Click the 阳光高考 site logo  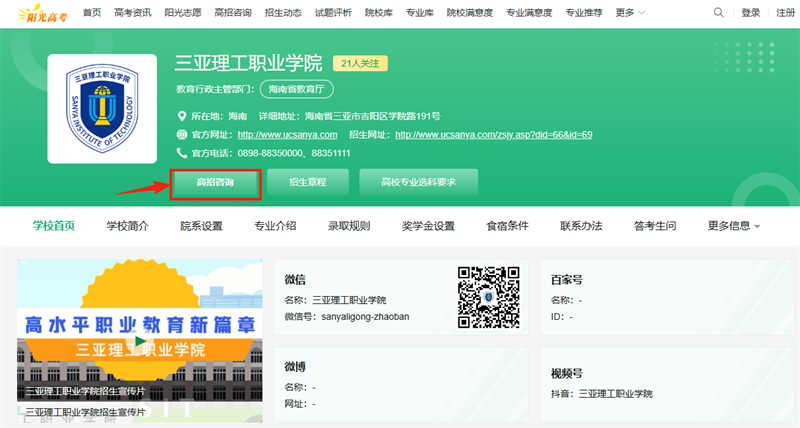pyautogui.click(x=43, y=13)
